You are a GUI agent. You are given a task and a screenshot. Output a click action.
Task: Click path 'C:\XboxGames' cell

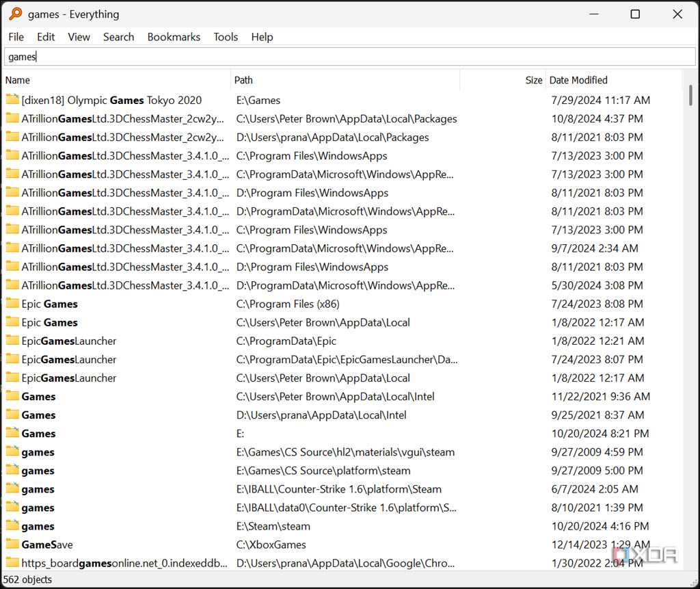271,545
